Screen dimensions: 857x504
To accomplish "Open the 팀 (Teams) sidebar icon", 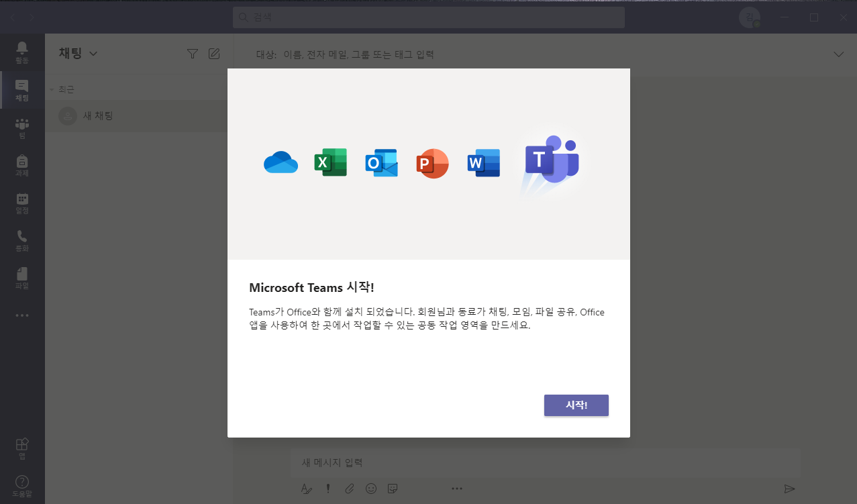I will coord(22,128).
